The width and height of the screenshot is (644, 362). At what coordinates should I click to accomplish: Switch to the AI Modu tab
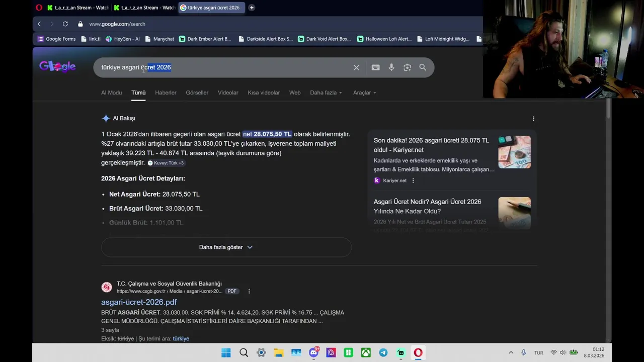coord(111,93)
